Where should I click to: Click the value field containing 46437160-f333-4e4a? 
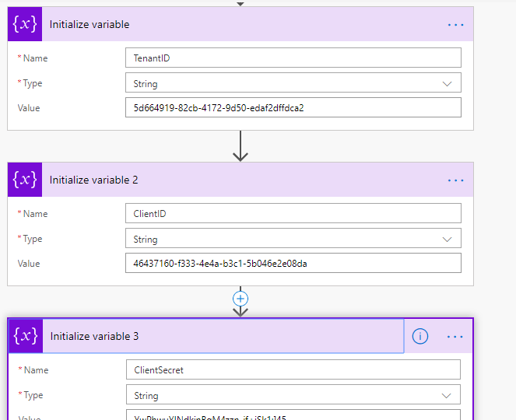pos(293,263)
